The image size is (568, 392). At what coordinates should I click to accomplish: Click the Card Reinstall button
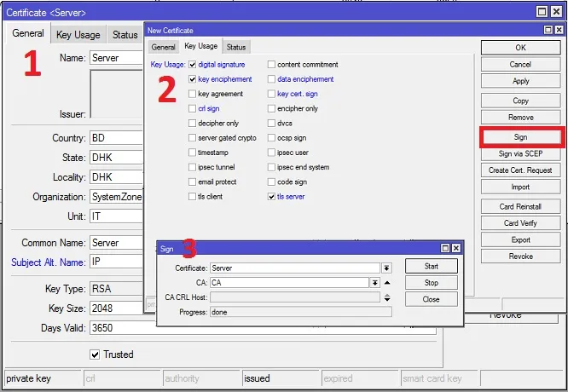520,206
